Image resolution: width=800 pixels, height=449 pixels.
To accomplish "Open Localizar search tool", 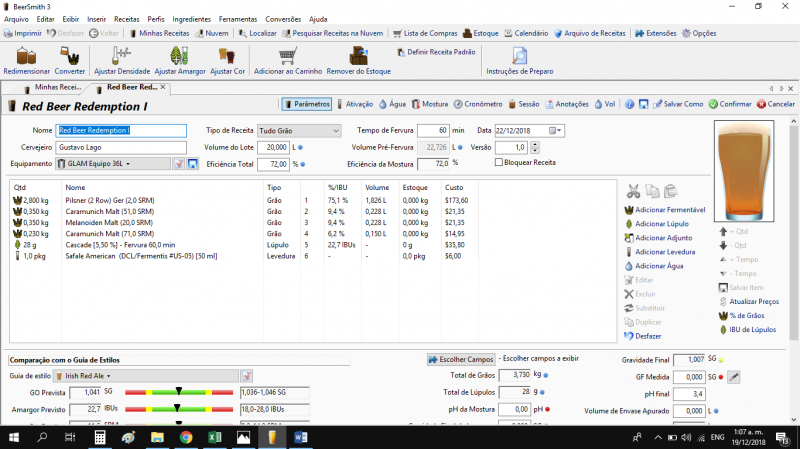I will tap(258, 33).
